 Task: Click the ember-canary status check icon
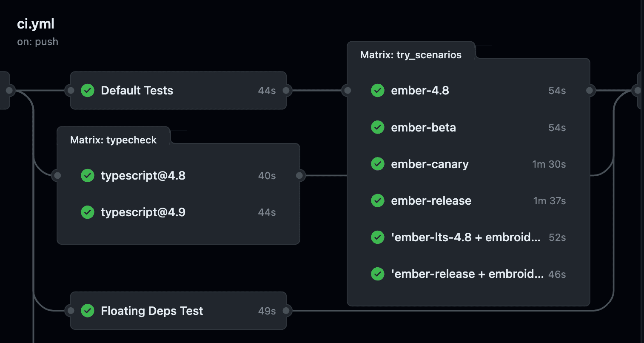(x=377, y=164)
